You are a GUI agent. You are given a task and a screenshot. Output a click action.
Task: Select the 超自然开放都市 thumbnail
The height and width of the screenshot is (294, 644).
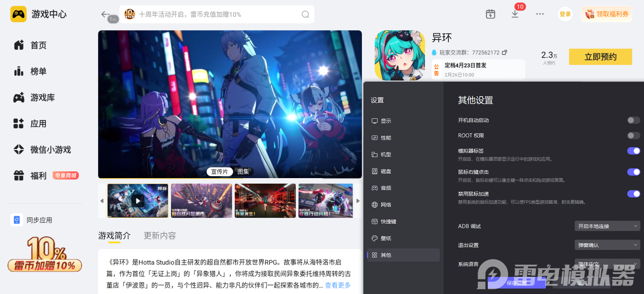pyautogui.click(x=202, y=201)
